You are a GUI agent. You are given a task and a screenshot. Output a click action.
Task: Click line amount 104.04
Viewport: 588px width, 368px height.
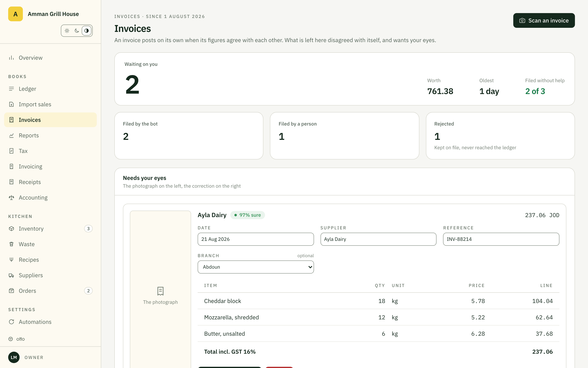tap(542, 301)
